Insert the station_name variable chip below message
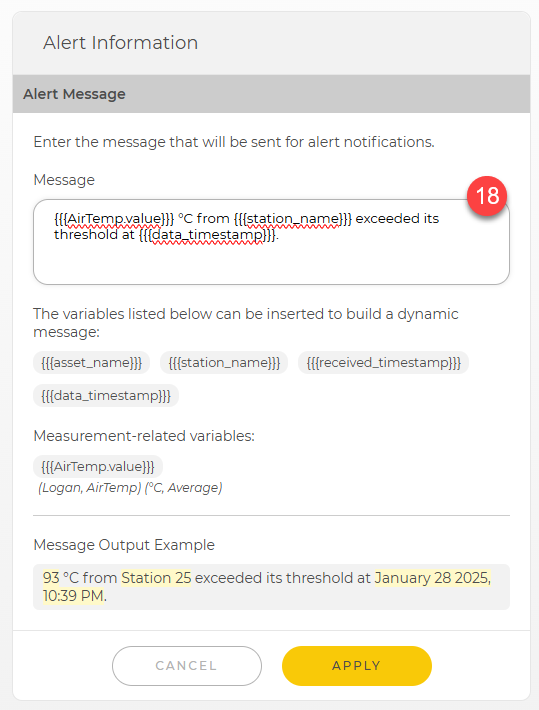539x710 pixels. 224,363
